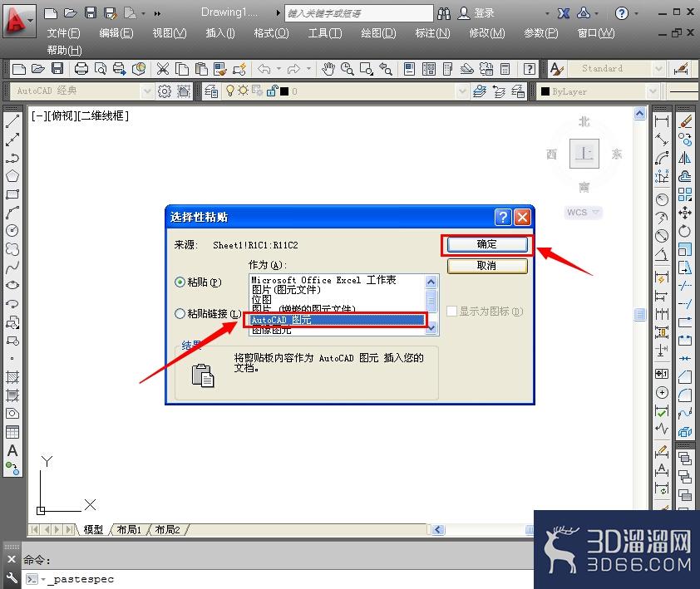700x589 pixels.
Task: Expand quick access toolbar overflow arrows
Action: click(x=157, y=14)
